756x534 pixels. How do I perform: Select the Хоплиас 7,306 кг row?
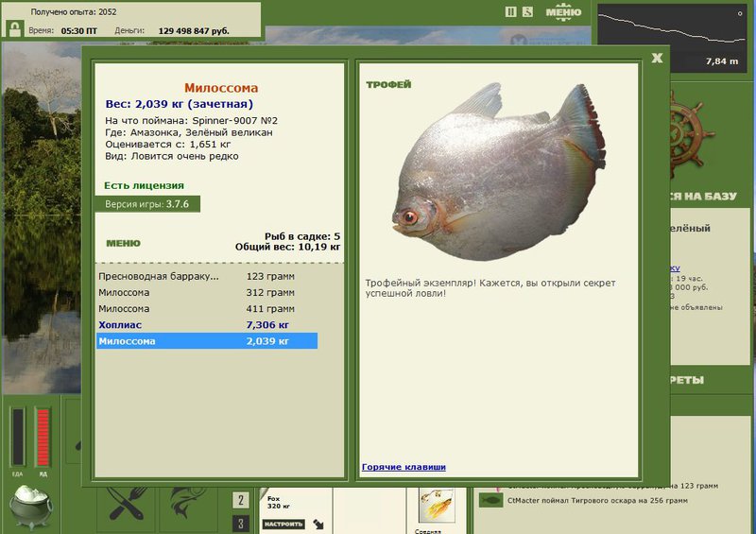[x=206, y=325]
